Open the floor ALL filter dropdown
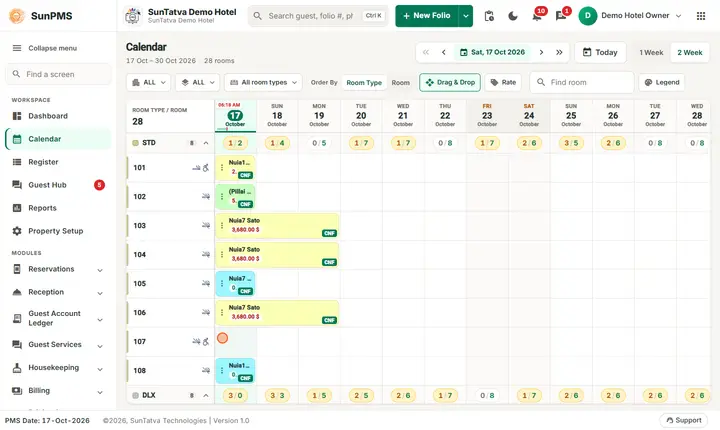 coord(197,83)
